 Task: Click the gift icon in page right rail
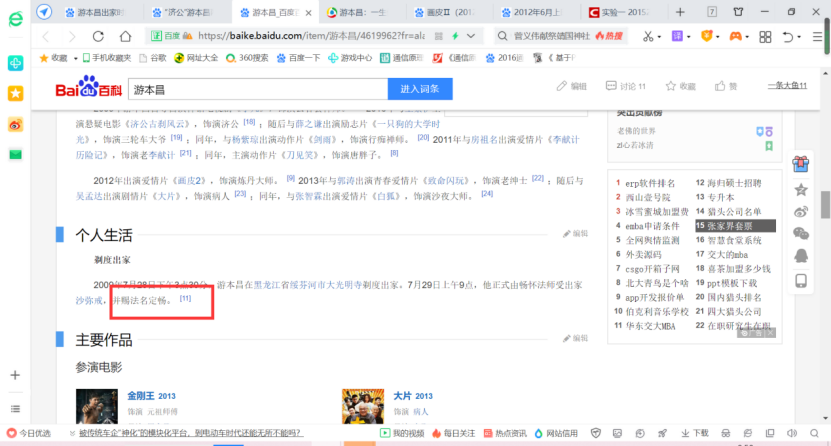click(x=801, y=164)
